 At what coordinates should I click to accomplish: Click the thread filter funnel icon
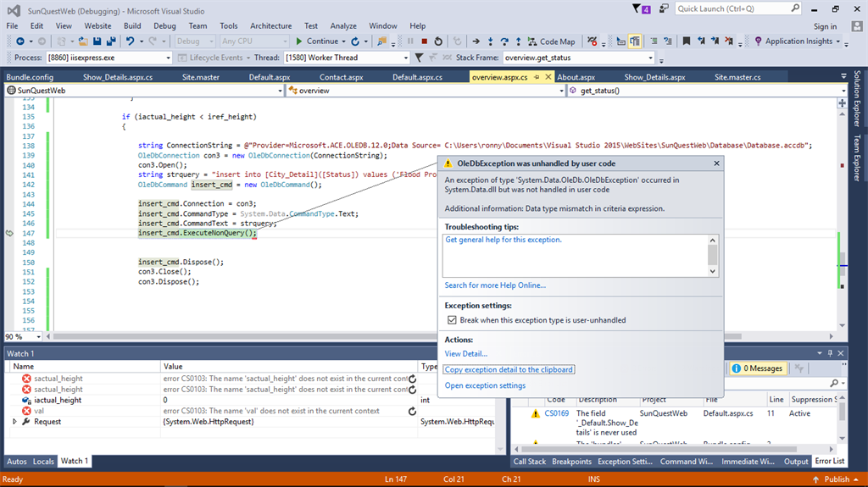[419, 58]
